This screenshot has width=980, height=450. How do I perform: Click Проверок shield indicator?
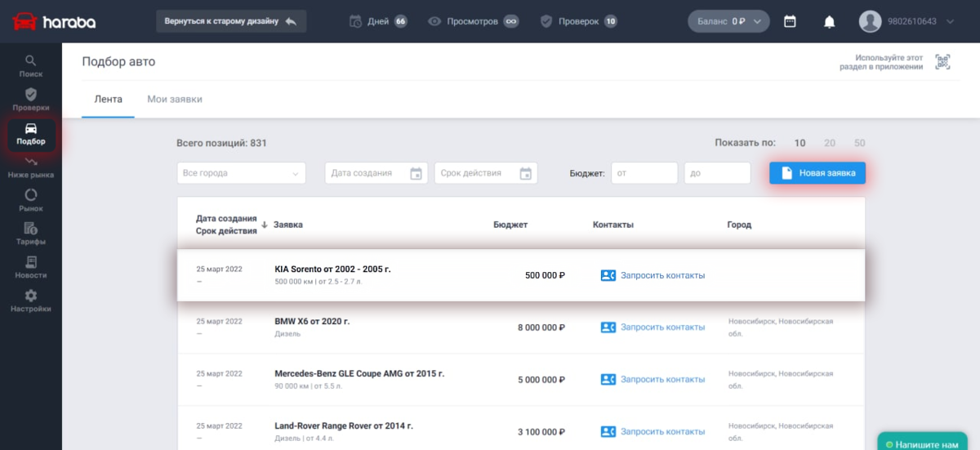tap(579, 21)
